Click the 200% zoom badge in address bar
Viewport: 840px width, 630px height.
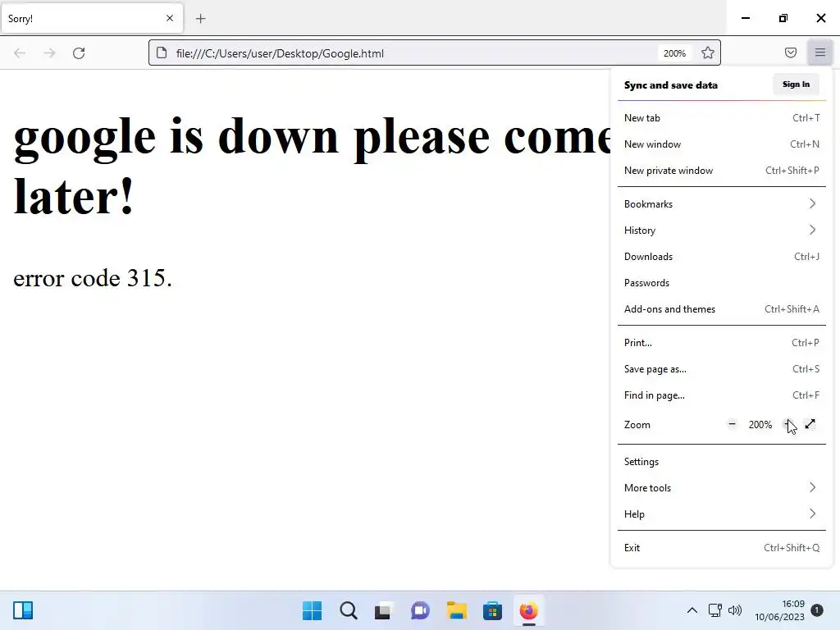coord(674,53)
